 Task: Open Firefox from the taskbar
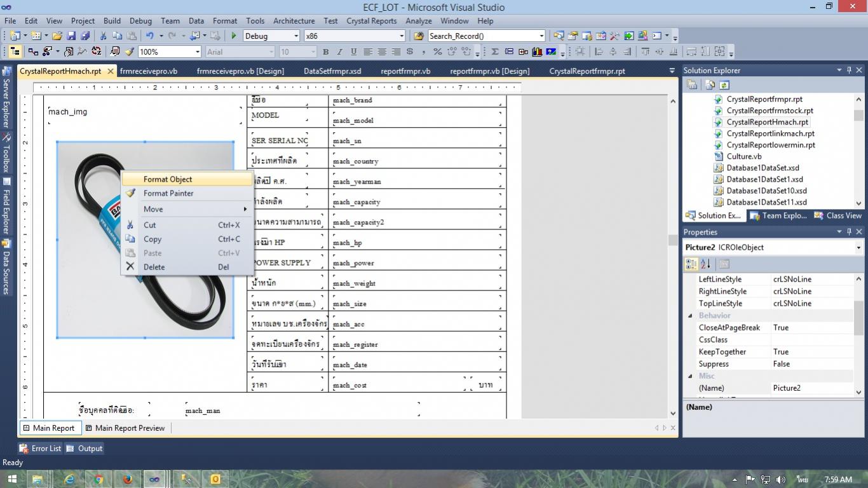(x=127, y=479)
